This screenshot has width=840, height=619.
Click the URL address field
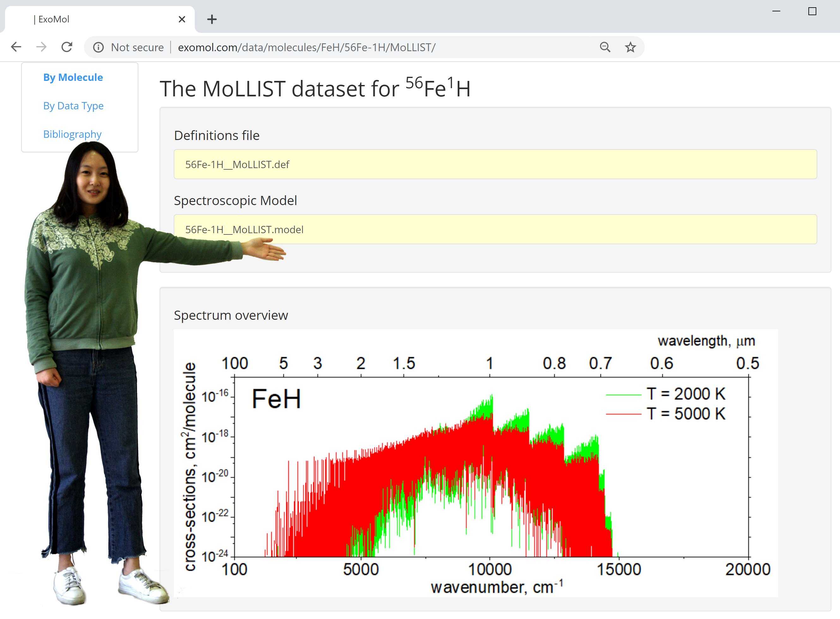click(x=375, y=47)
